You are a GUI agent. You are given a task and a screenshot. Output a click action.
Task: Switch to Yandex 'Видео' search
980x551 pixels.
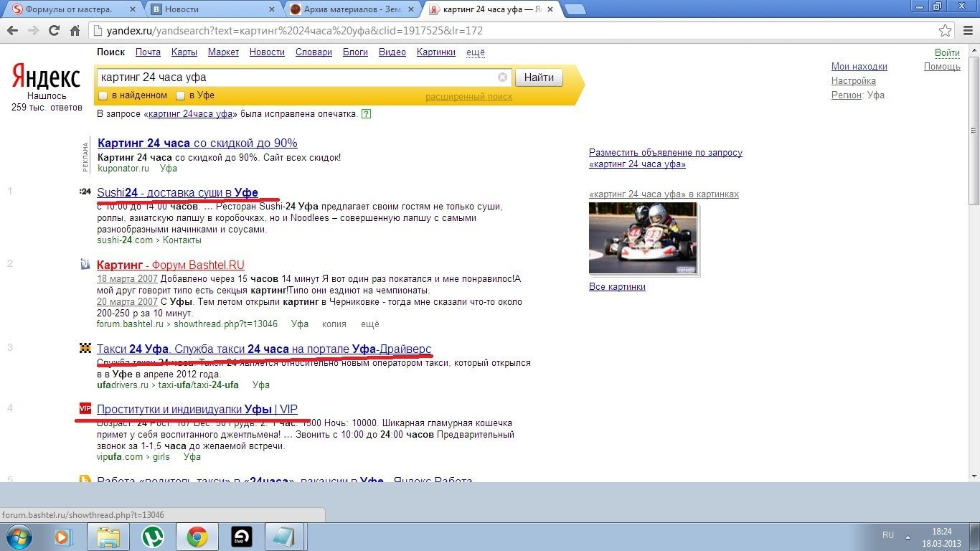pyautogui.click(x=392, y=52)
